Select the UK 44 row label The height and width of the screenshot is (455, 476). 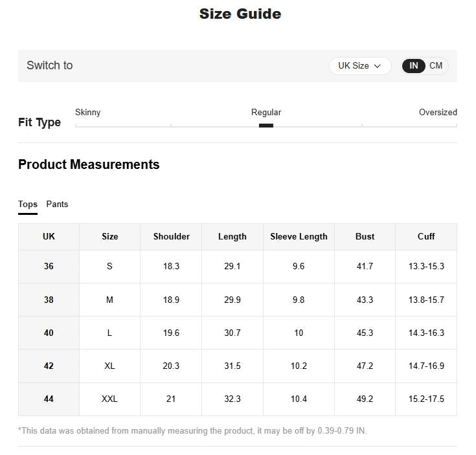tap(49, 399)
